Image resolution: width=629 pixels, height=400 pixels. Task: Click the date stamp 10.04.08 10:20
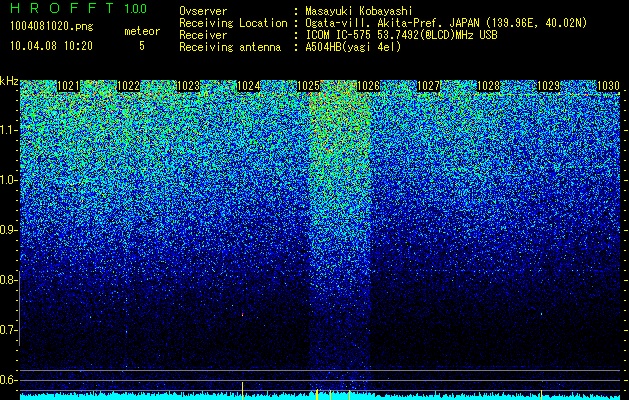point(51,46)
